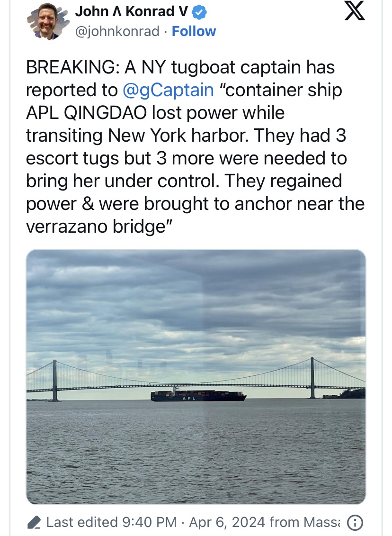This screenshot has height=536, width=392.
Task: Click the blue verified badge
Action: [199, 12]
